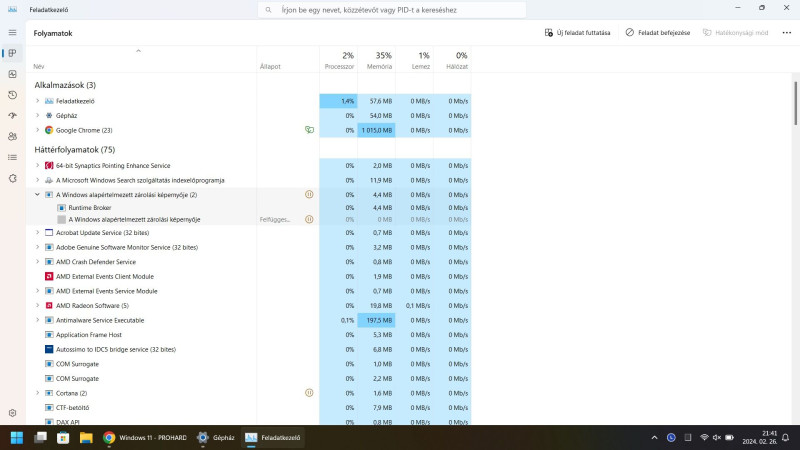
Task: Sort by the Állapot column header
Action: 288,60
